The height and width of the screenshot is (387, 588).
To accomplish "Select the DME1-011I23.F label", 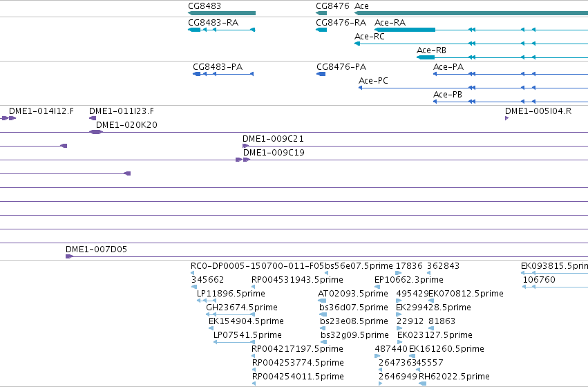I will (x=122, y=111).
